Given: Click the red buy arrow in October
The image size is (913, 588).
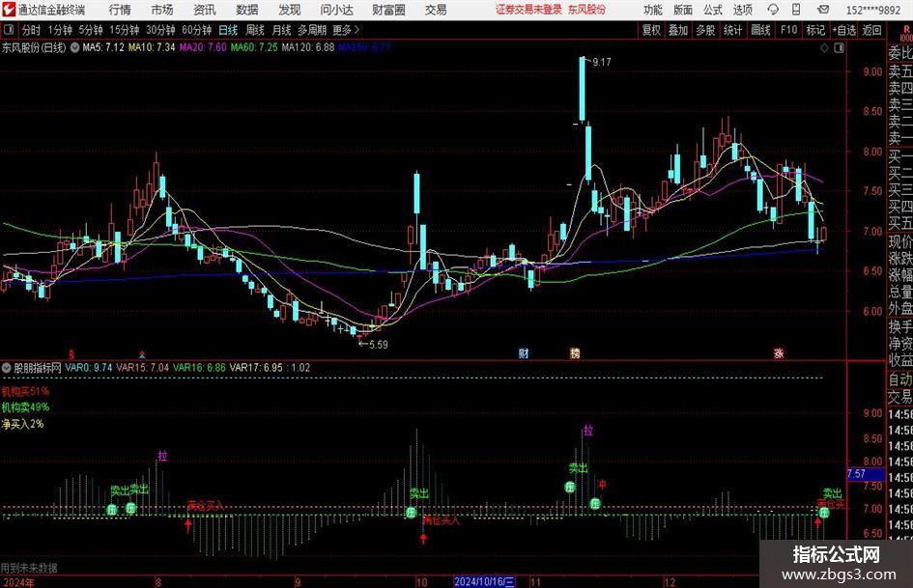Looking at the screenshot, I should [423, 538].
